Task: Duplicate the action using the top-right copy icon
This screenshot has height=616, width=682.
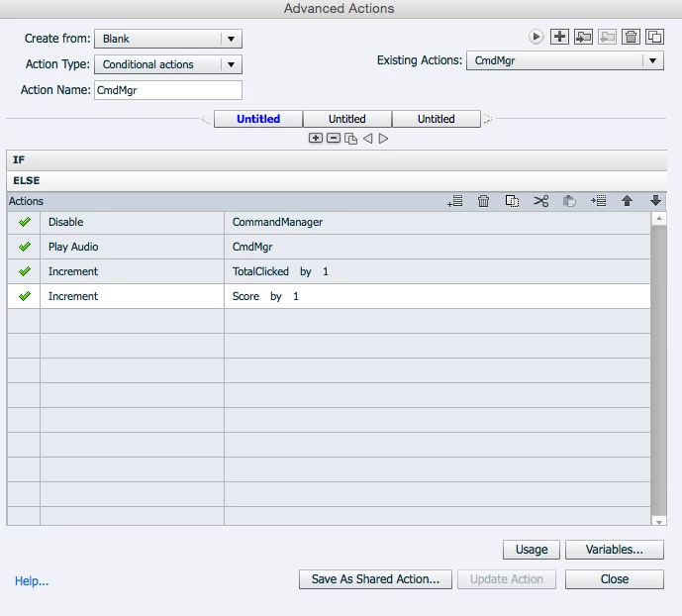Action: point(654,37)
